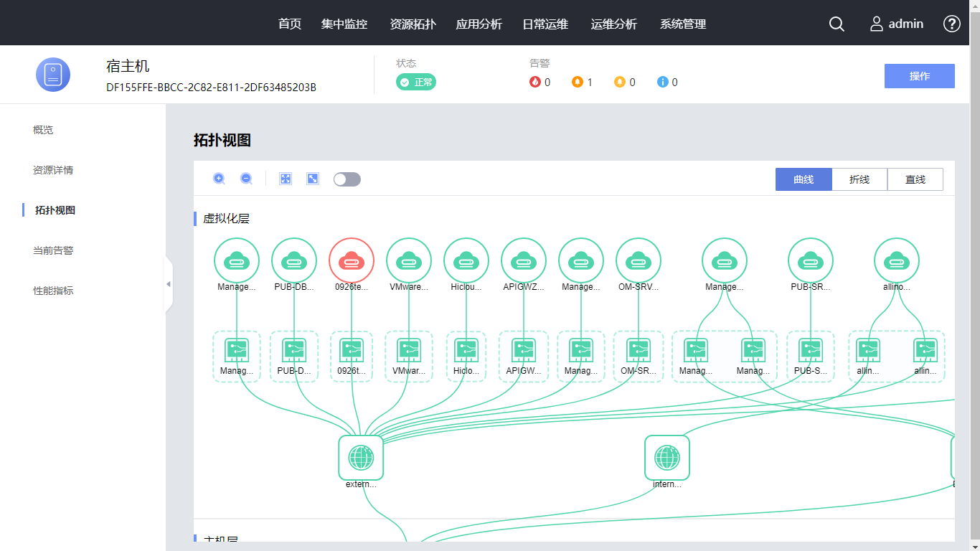Screen dimensions: 980x551
Task: Click the internal network globe node
Action: [x=667, y=458]
